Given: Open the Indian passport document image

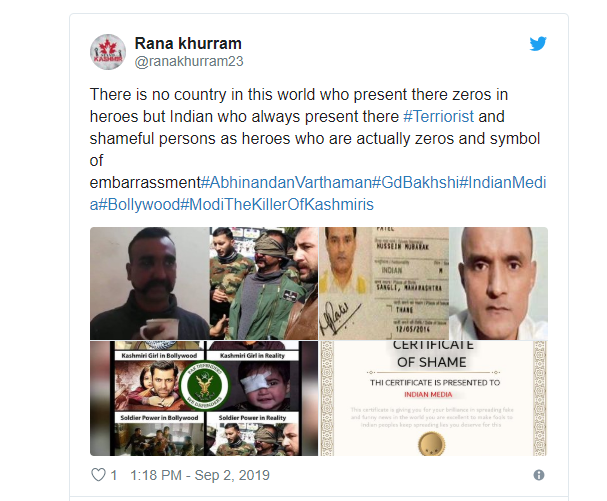Looking at the screenshot, I should (384, 283).
